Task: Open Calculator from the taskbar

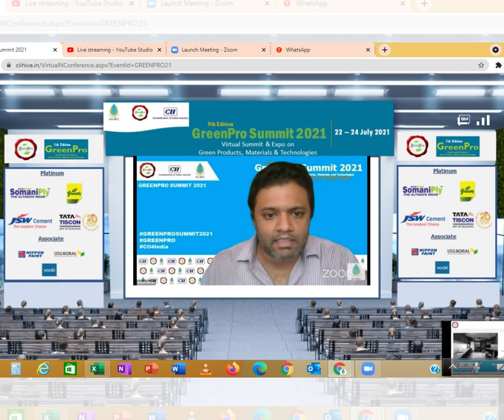Action: (16, 369)
